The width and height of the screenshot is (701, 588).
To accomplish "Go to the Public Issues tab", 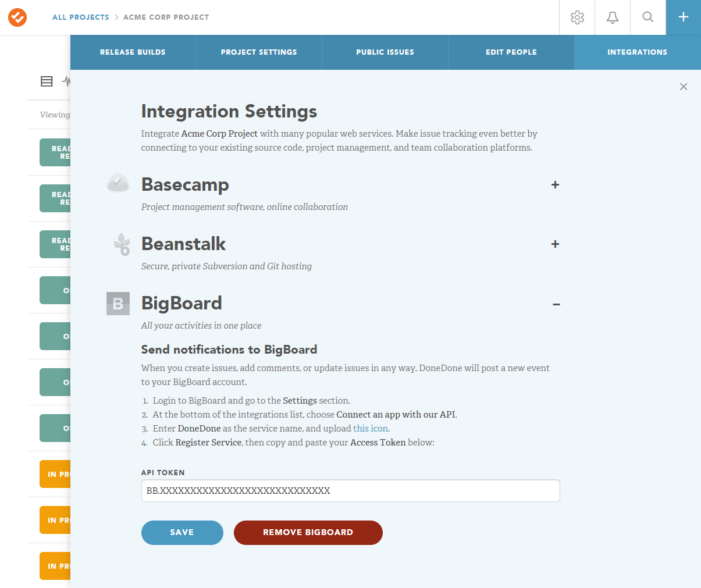I will tap(385, 52).
